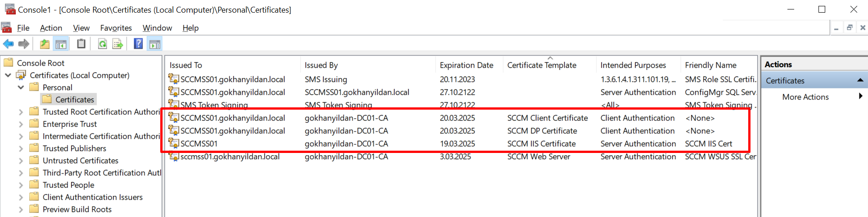Open More Actions submenu arrow
This screenshot has width=868, height=217.
tap(860, 96)
